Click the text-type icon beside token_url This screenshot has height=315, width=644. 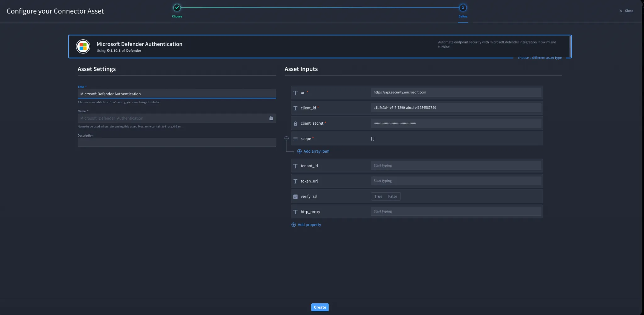(x=295, y=181)
